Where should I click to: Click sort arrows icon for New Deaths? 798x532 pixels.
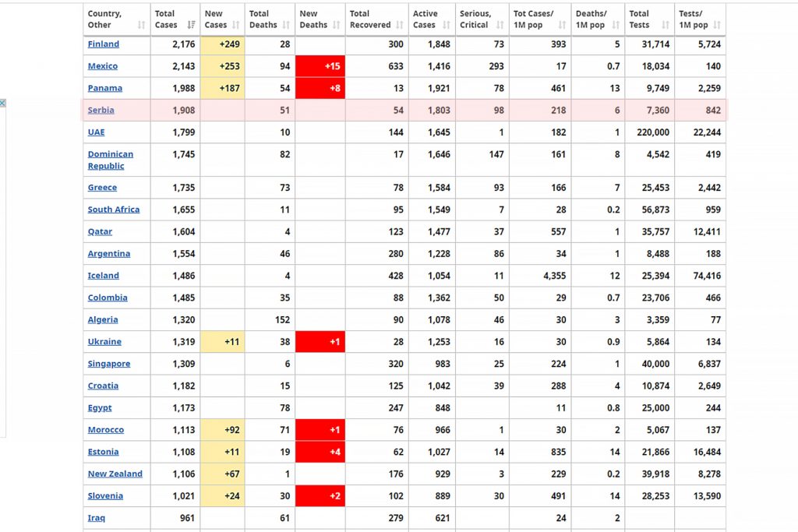[x=337, y=25]
